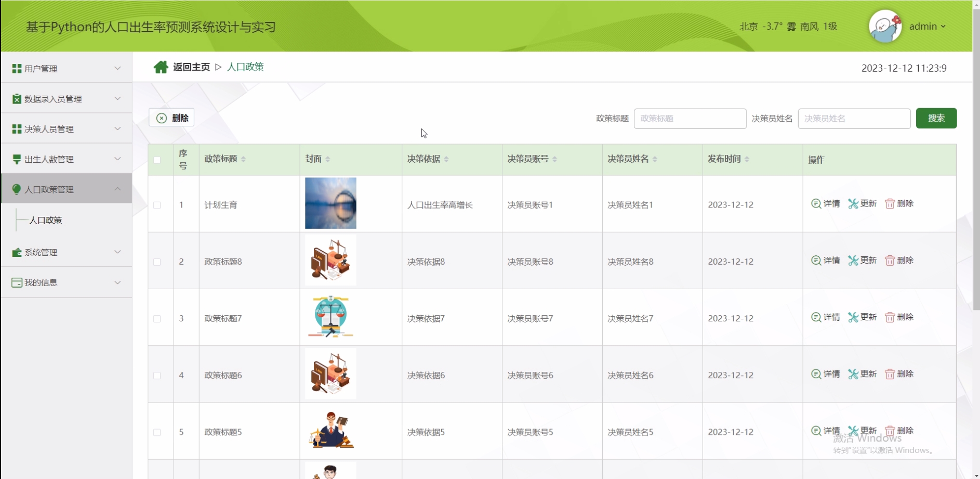
Task: Check the box for row 计划生育
Action: click(157, 205)
